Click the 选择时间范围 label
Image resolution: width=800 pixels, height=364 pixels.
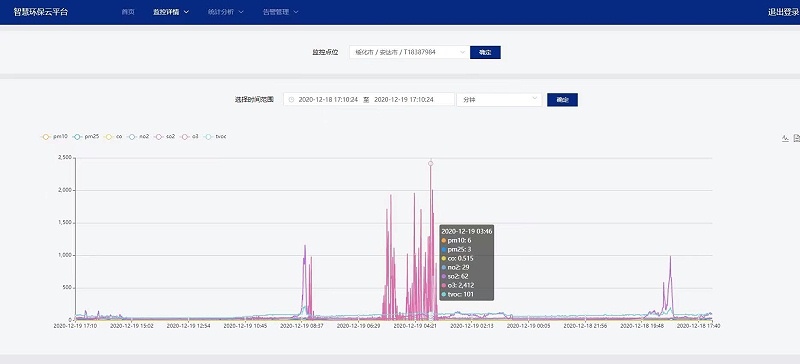point(254,100)
